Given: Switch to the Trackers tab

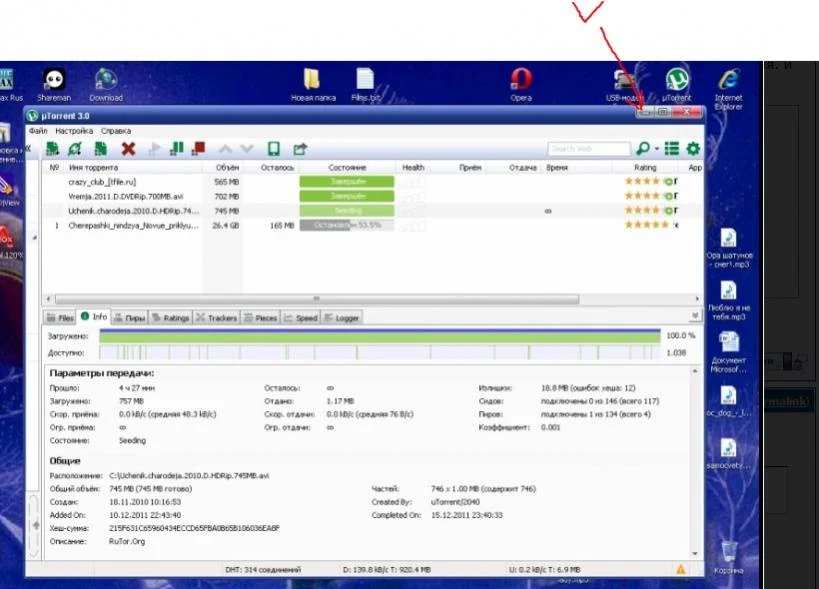Looking at the screenshot, I should pyautogui.click(x=216, y=317).
